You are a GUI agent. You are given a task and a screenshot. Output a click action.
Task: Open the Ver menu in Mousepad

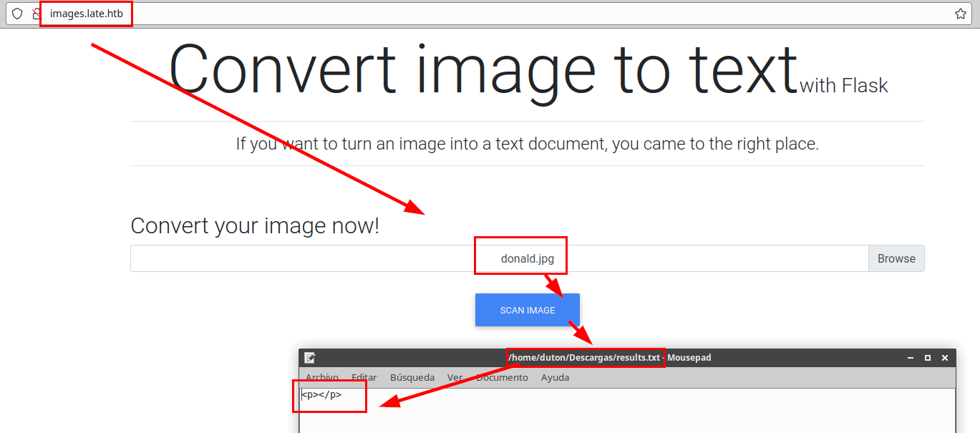point(455,377)
